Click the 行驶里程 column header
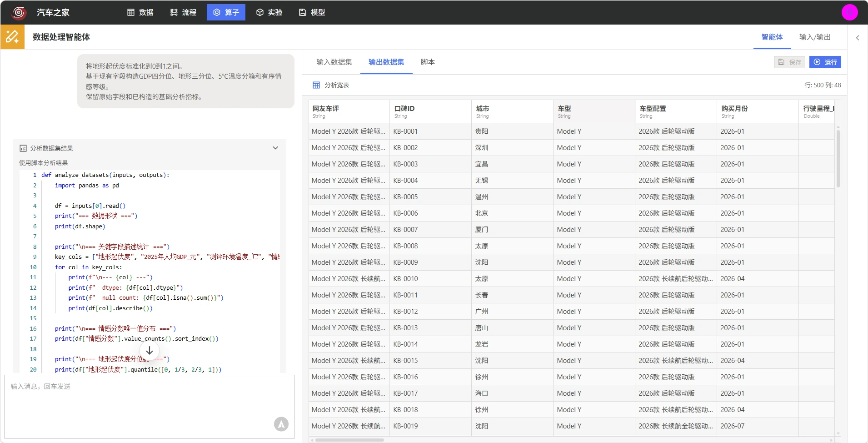The image size is (868, 443). [817, 111]
